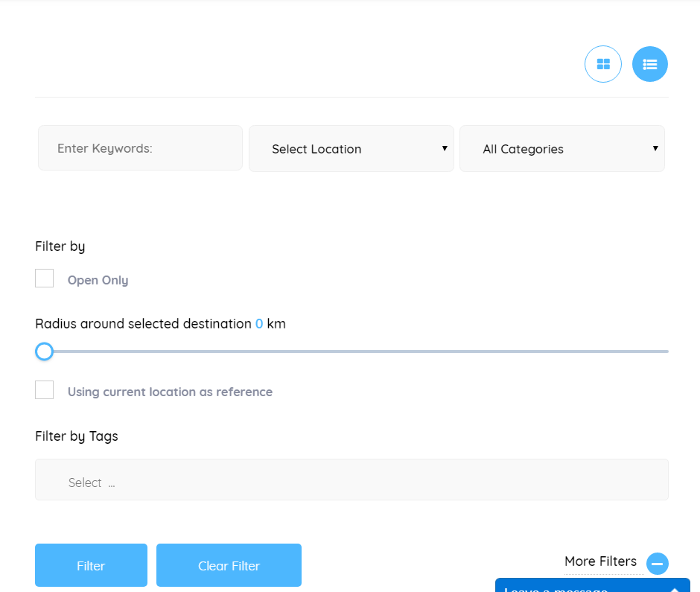This screenshot has height=592, width=700.
Task: Switch to list view layout
Action: tap(650, 65)
